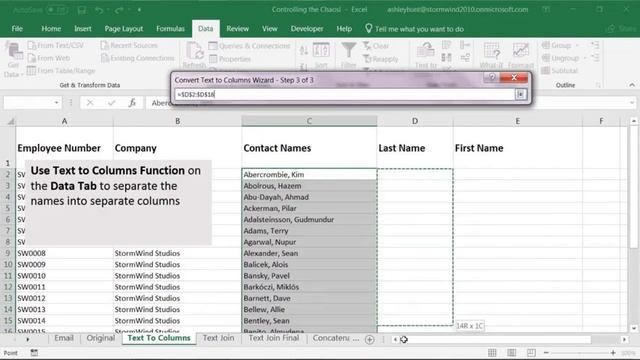Add a new sheet with plus icon
The width and height of the screenshot is (640, 360).
point(369,340)
